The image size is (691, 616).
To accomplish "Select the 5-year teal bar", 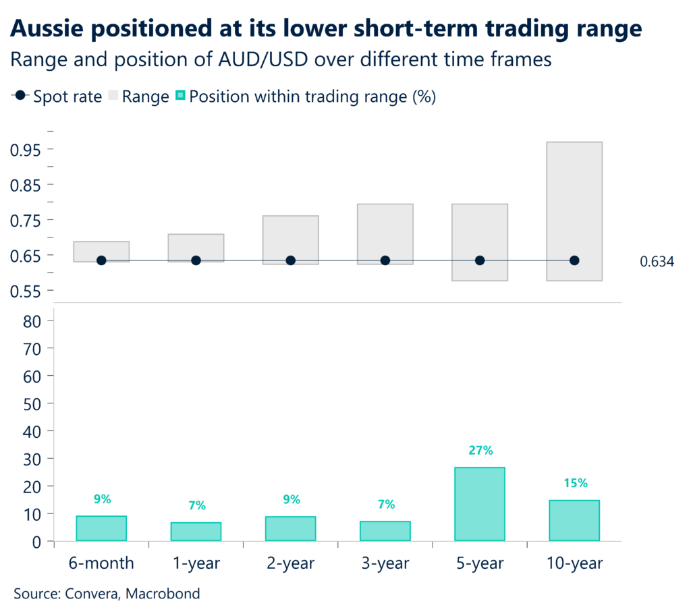I will pos(480,503).
